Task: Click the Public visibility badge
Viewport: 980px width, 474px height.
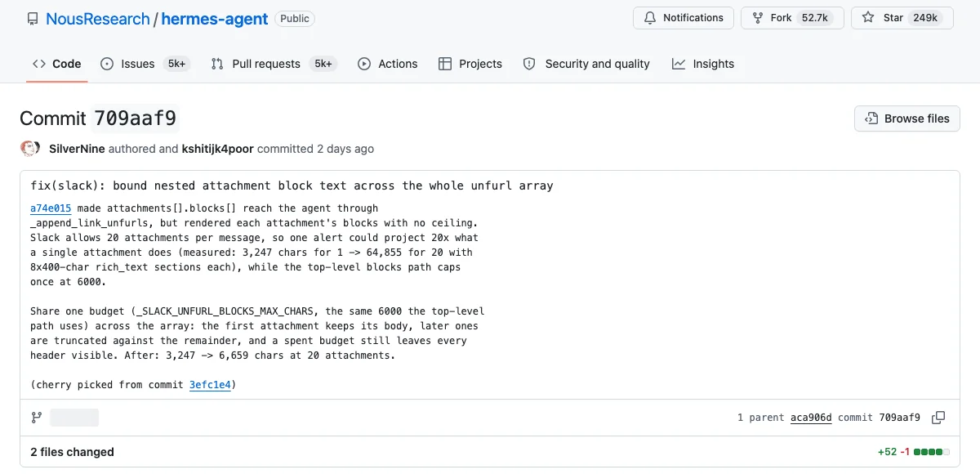Action: click(295, 18)
